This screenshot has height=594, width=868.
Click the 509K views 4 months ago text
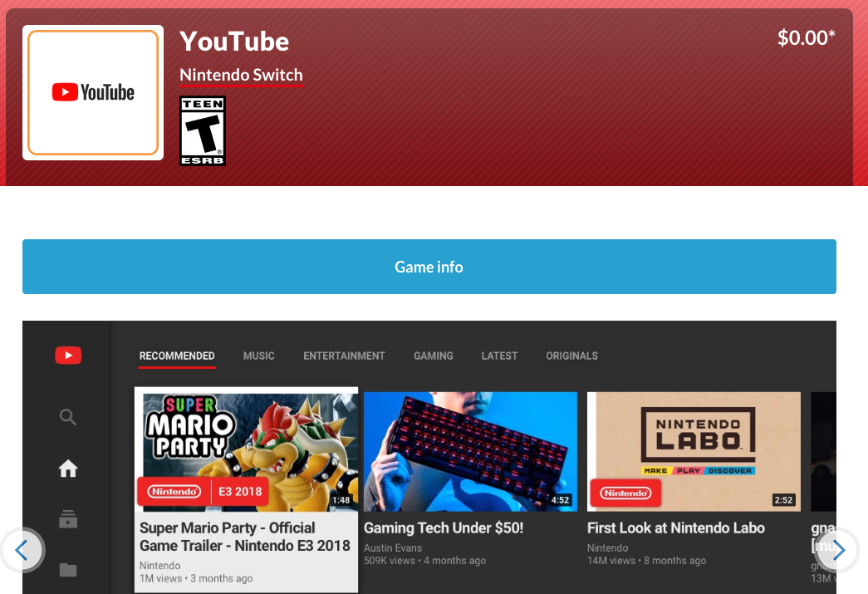[424, 561]
